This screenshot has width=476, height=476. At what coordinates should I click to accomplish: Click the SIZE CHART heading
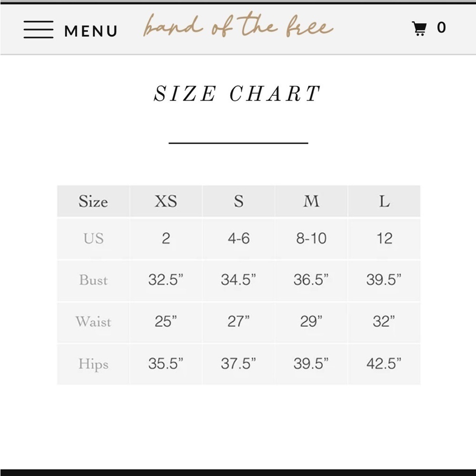(x=238, y=94)
